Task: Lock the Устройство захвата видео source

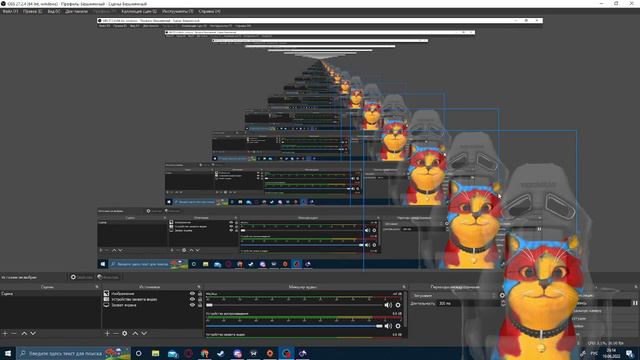Action: point(200,299)
